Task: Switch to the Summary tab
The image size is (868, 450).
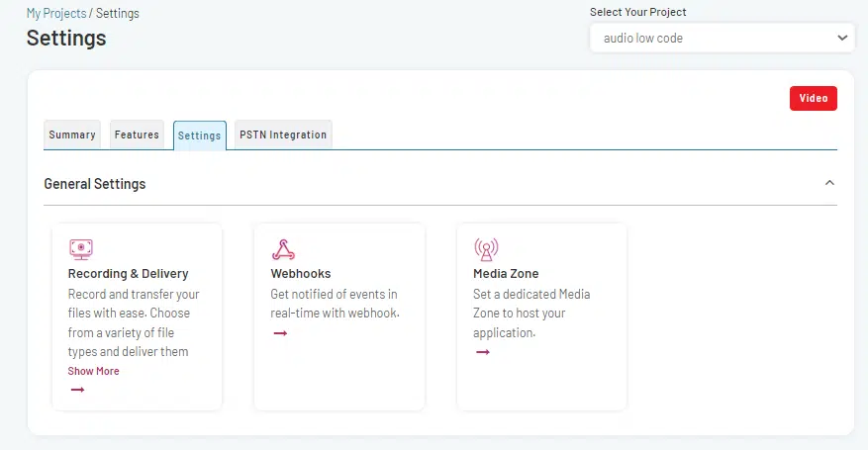Action: [x=72, y=135]
